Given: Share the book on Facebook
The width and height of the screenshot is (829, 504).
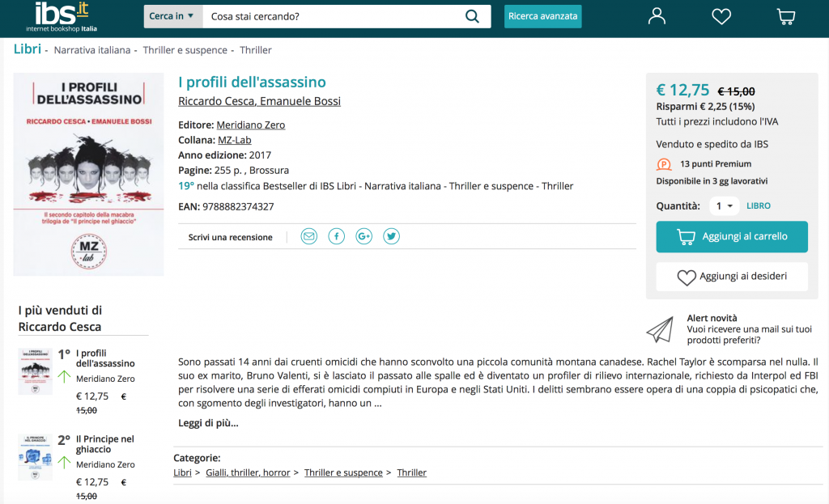Looking at the screenshot, I should click(x=336, y=236).
